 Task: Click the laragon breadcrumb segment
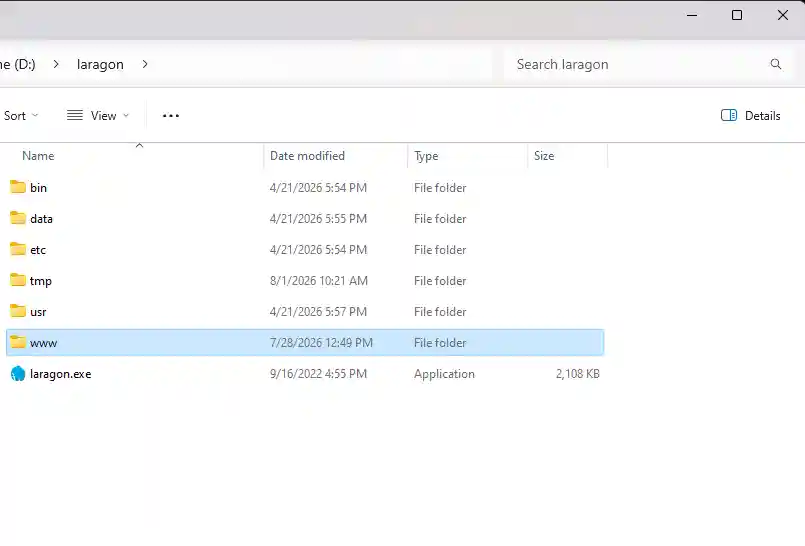click(100, 65)
